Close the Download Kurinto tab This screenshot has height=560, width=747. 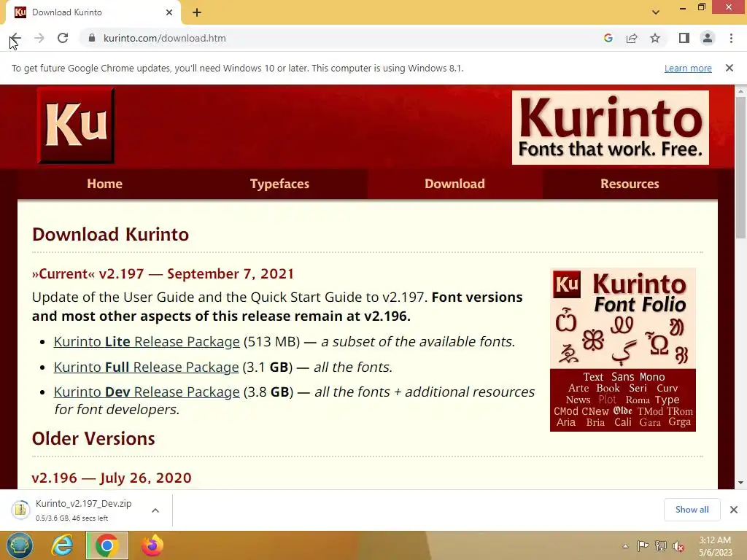pos(169,12)
